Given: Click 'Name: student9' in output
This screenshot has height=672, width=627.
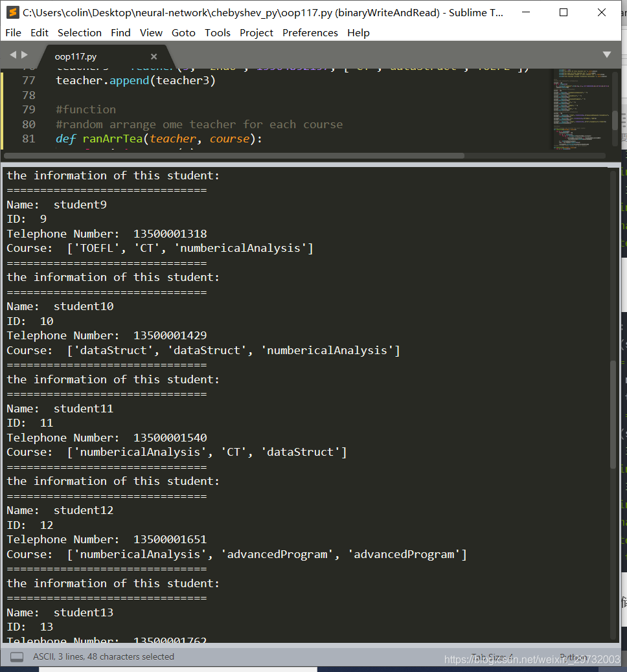Looking at the screenshot, I should point(56,205).
